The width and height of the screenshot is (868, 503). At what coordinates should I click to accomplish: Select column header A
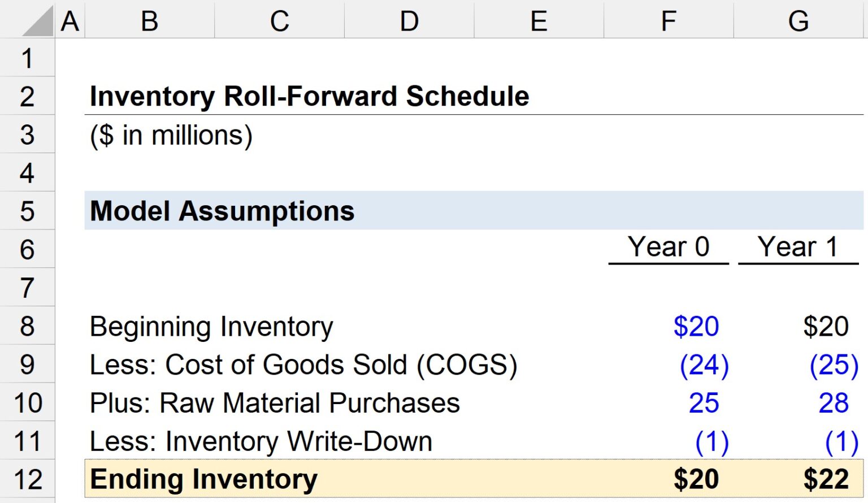[69, 20]
